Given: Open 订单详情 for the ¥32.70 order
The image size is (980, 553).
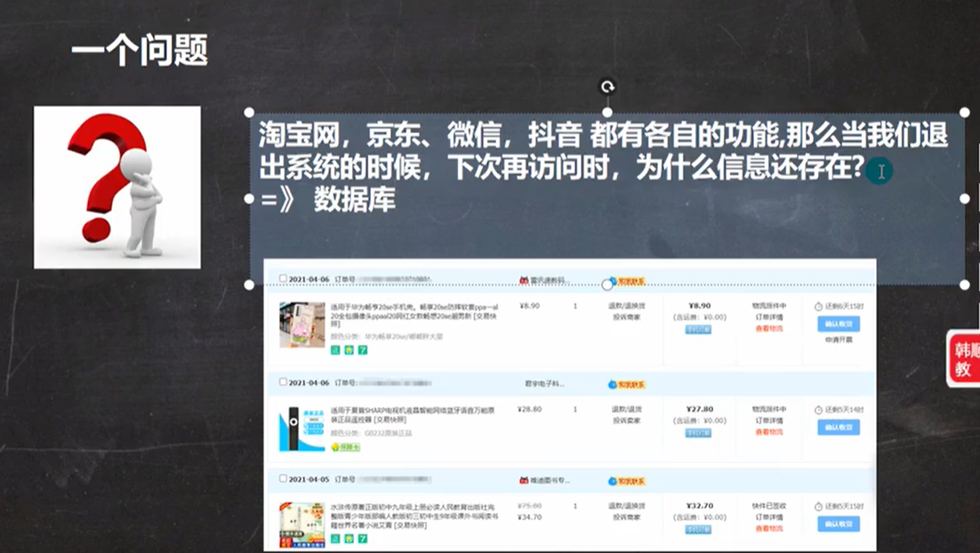Looking at the screenshot, I should [x=769, y=517].
